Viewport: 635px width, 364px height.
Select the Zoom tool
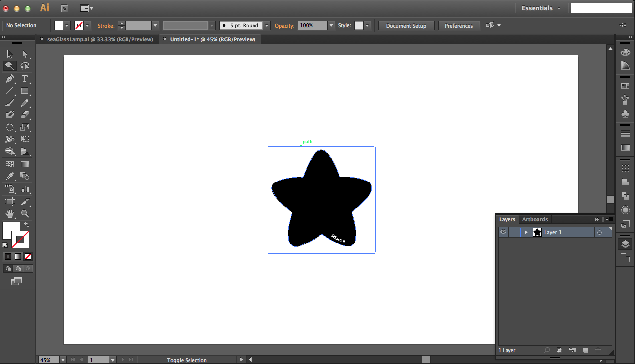tap(25, 214)
